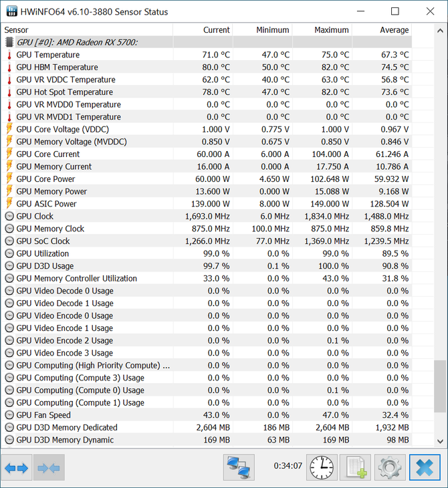The width and height of the screenshot is (448, 488).
Task: Select the GPU Video Decode 1 Usage row
Action: coord(207,303)
